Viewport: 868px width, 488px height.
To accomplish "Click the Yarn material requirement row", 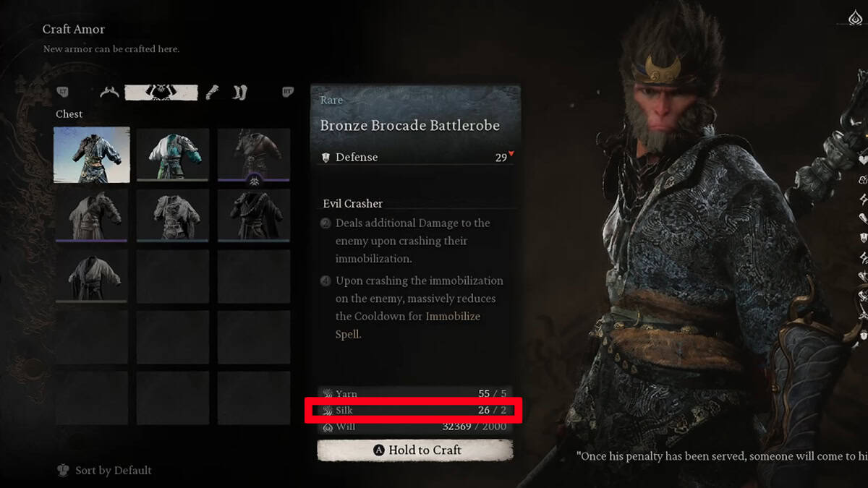I will pos(414,394).
